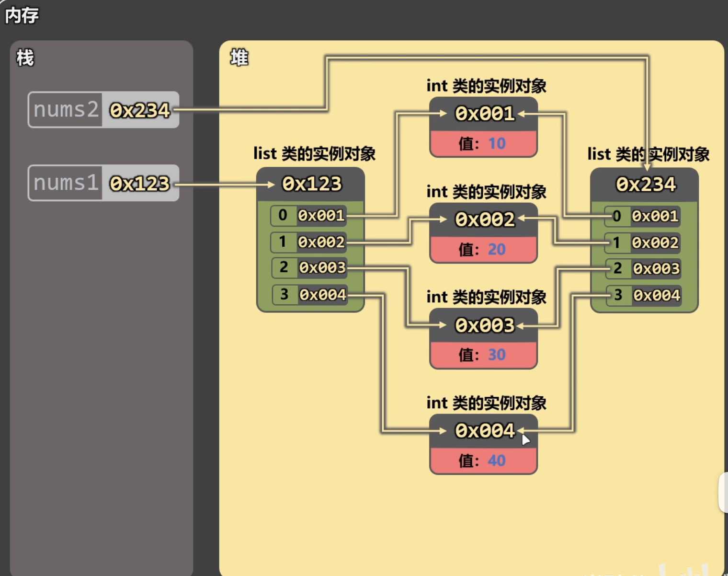
Task: Click the red value 10 field
Action: (483, 143)
